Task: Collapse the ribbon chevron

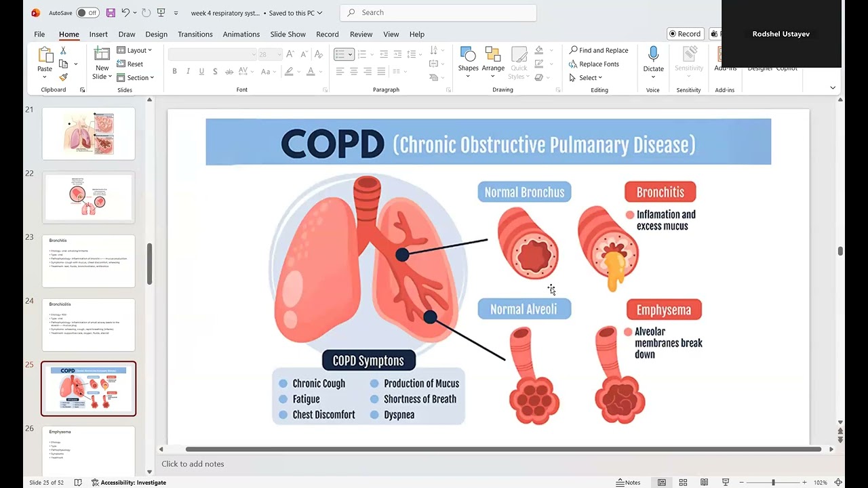Action: pos(833,87)
